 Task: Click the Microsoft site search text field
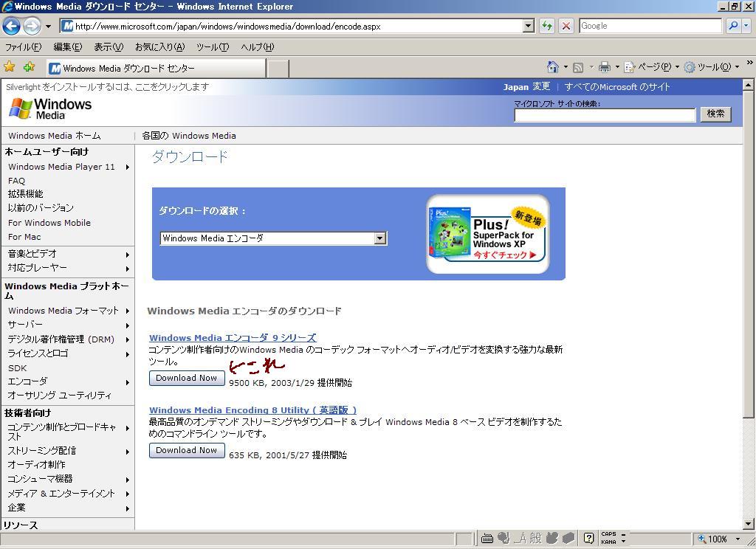605,114
